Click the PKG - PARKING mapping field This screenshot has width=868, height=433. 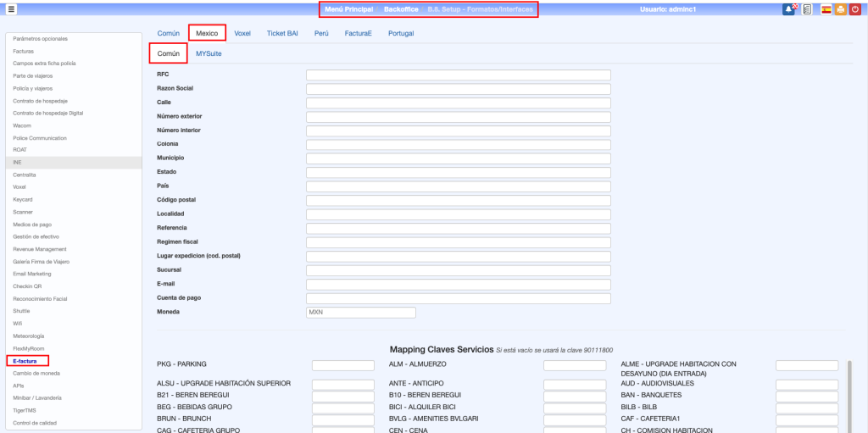tap(342, 365)
